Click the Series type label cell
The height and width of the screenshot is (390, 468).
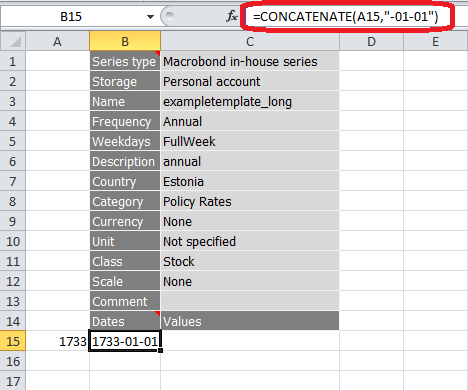125,61
